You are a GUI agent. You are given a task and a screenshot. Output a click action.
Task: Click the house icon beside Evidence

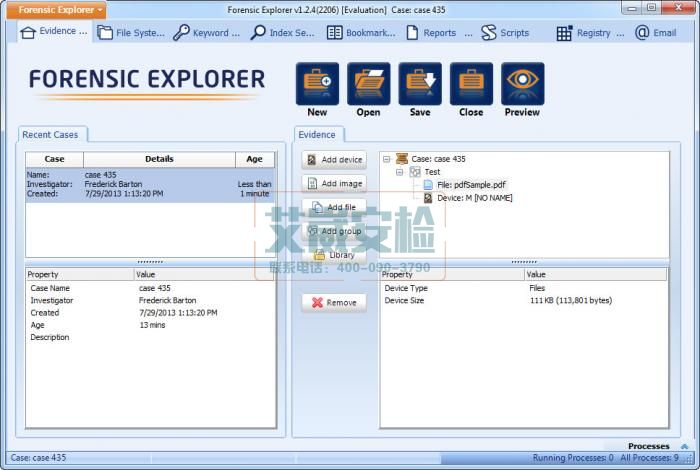tap(28, 33)
